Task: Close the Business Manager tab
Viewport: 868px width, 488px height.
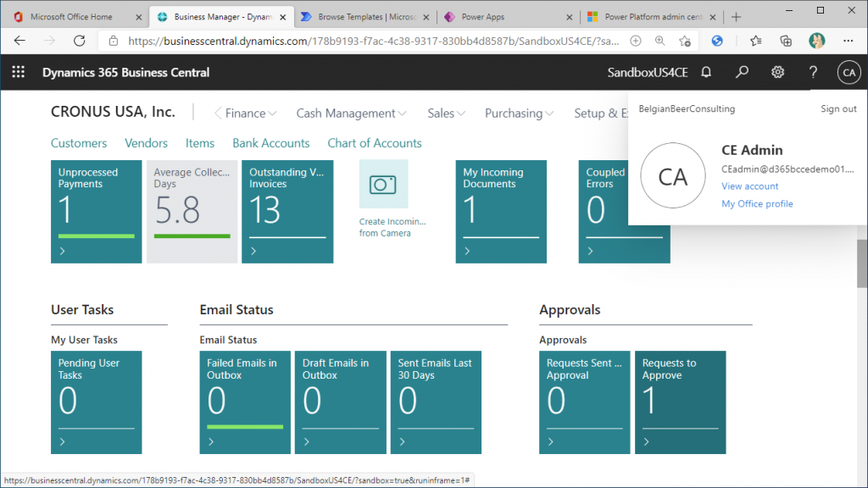Action: 283,17
